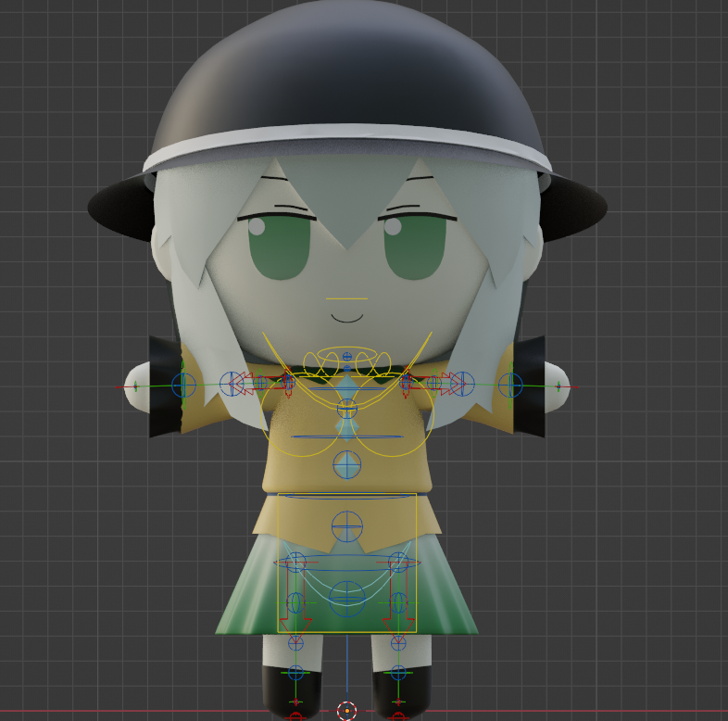This screenshot has height=721, width=728.
Task: Click the screen-left thigh circle control
Action: click(x=295, y=563)
